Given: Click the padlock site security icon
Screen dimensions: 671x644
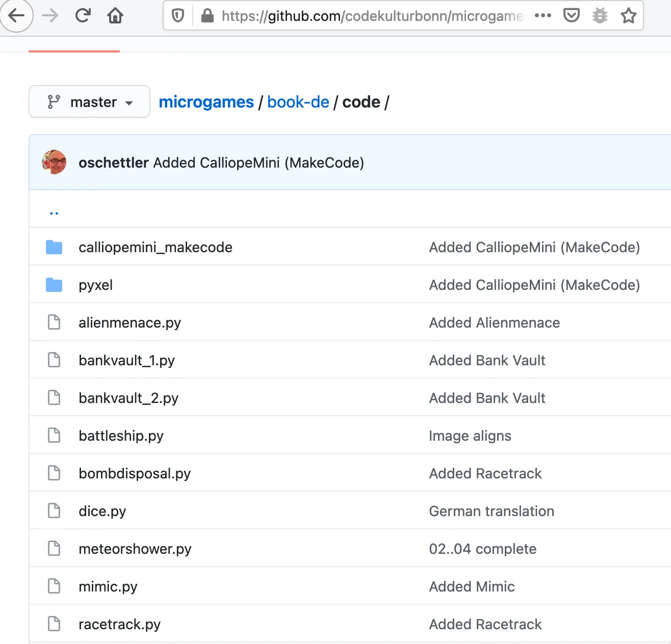Looking at the screenshot, I should pos(207,16).
